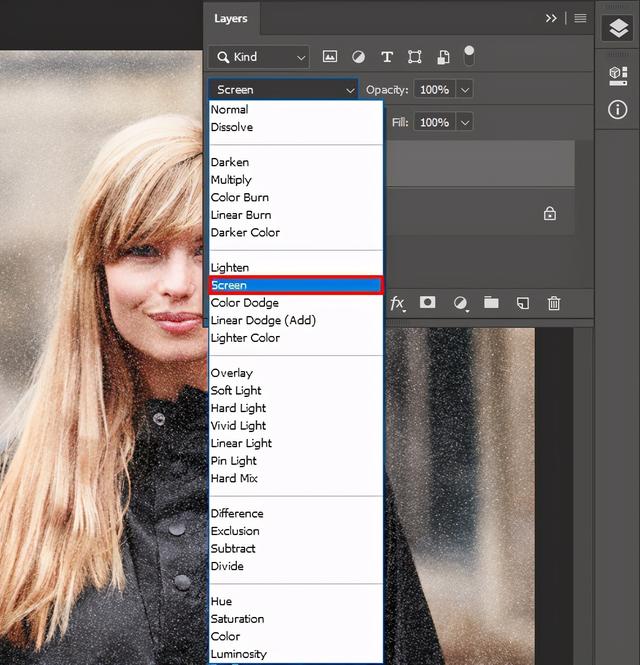The height and width of the screenshot is (665, 640).
Task: Select Normal blend mode
Action: pyautogui.click(x=296, y=109)
